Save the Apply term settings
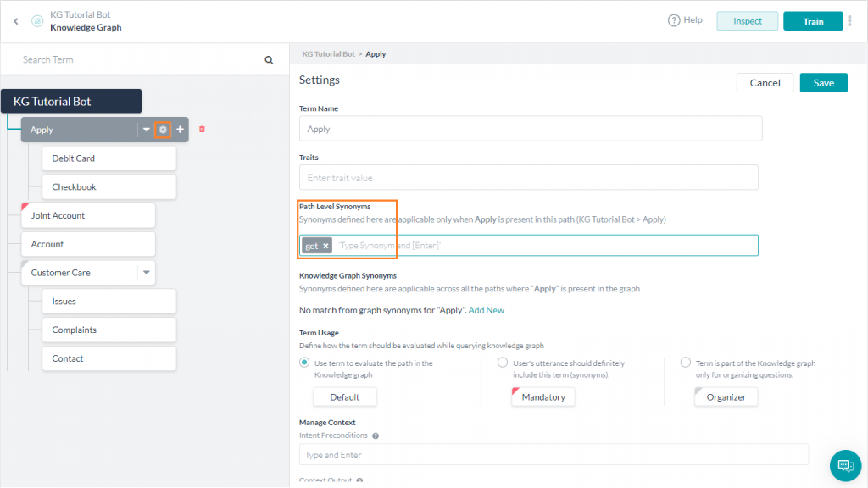Image resolution: width=868 pixels, height=488 pixels. tap(822, 82)
